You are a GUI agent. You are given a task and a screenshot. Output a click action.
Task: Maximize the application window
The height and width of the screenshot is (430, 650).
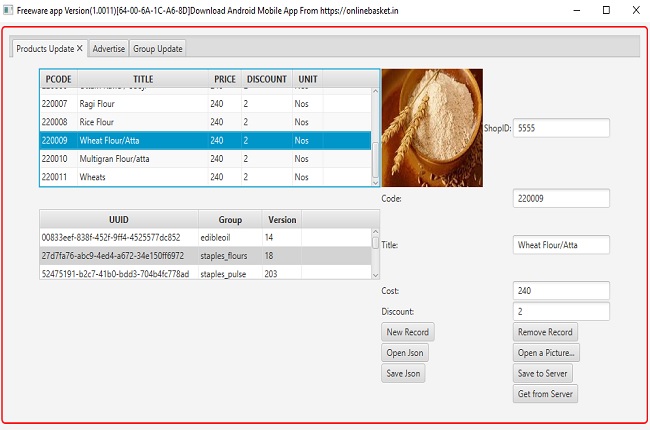point(606,10)
